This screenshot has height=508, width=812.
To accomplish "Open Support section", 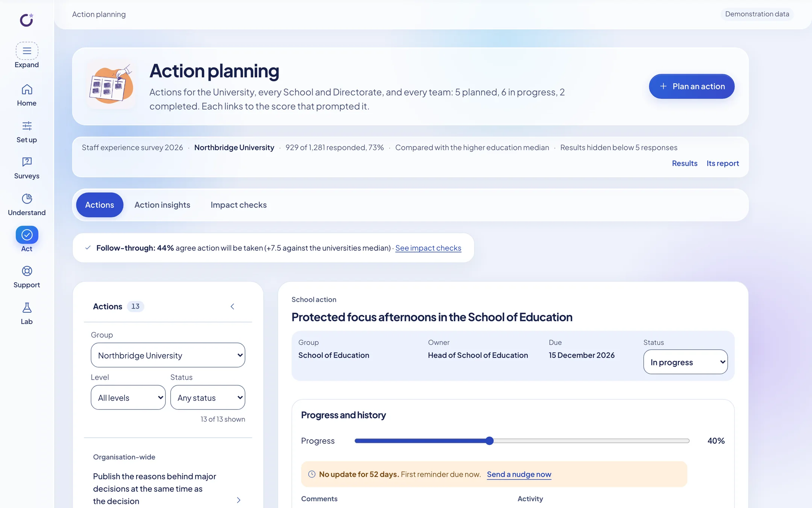I will (x=27, y=277).
